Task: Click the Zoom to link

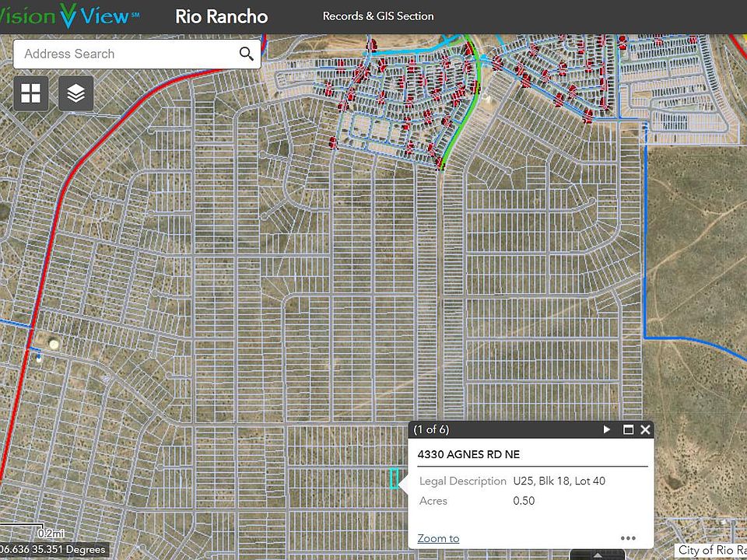Action: pyautogui.click(x=438, y=538)
